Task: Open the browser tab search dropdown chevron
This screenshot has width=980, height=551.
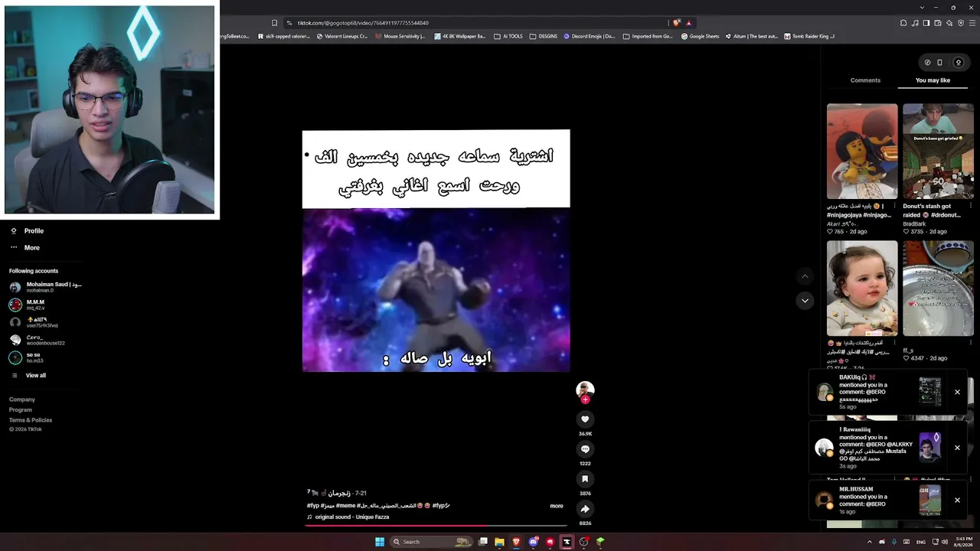Action: pyautogui.click(x=922, y=8)
